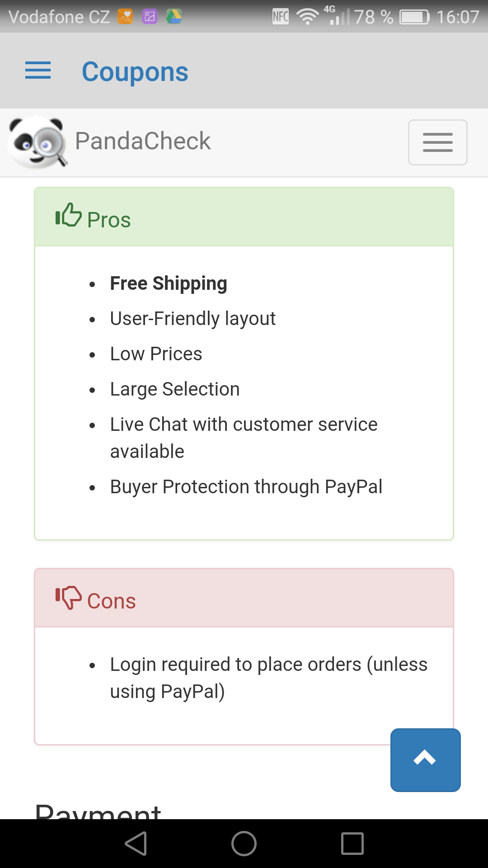Expand the PandaCheck navbar toggle menu
Image resolution: width=488 pixels, height=868 pixels.
438,142
